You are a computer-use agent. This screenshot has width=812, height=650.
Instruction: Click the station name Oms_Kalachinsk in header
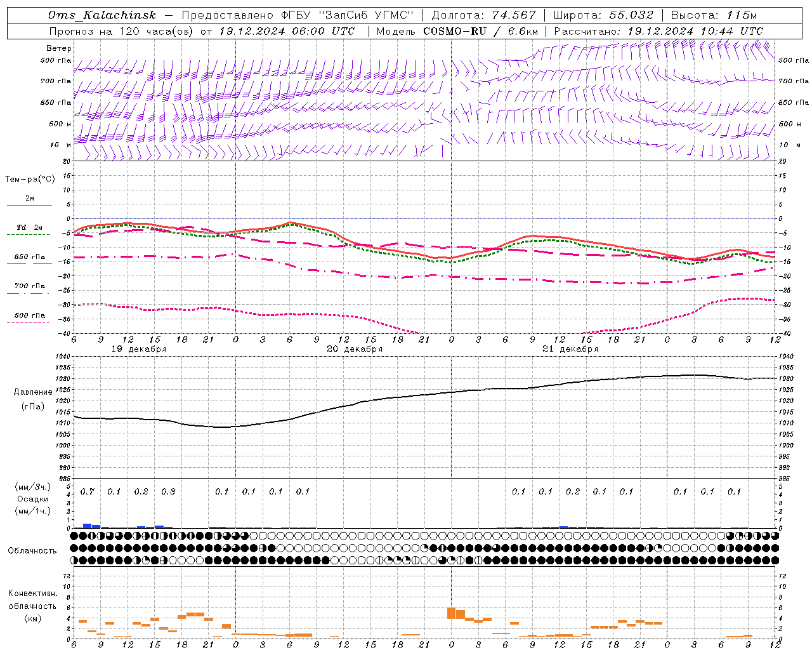pyautogui.click(x=102, y=15)
